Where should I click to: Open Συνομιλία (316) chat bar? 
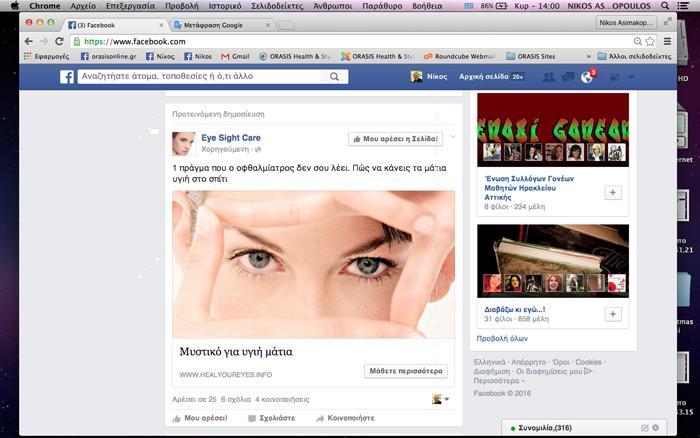pyautogui.click(x=584, y=428)
